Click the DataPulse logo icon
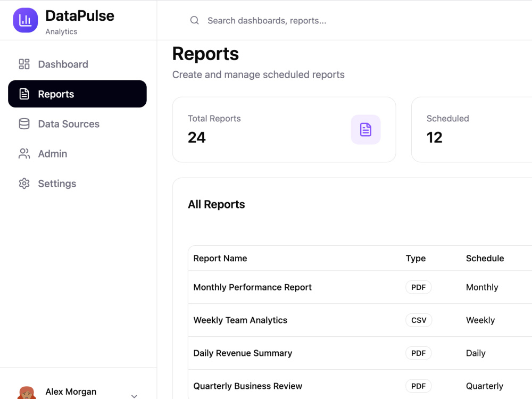The image size is (532, 399). click(26, 20)
